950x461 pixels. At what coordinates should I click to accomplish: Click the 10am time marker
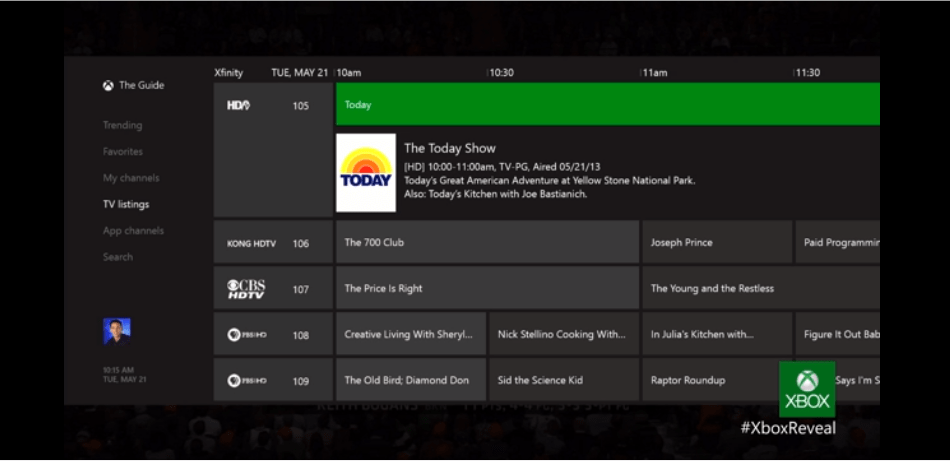[x=349, y=73]
